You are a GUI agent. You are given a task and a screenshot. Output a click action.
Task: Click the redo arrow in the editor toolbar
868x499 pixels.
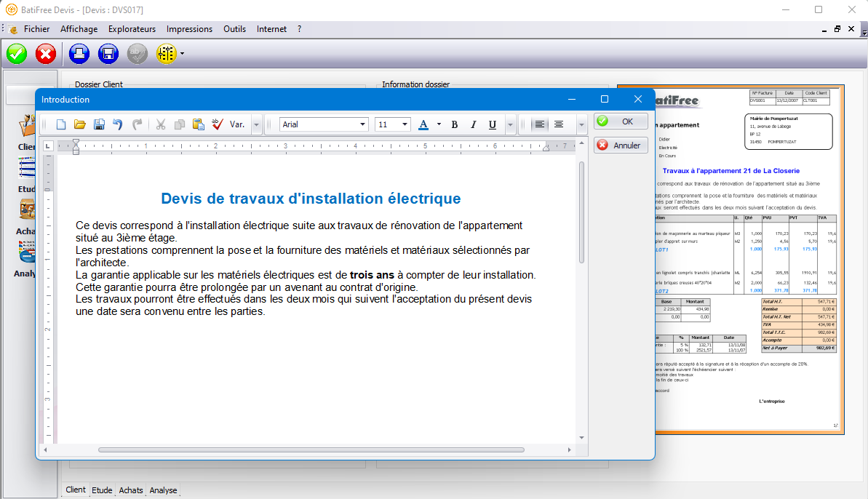coord(138,124)
